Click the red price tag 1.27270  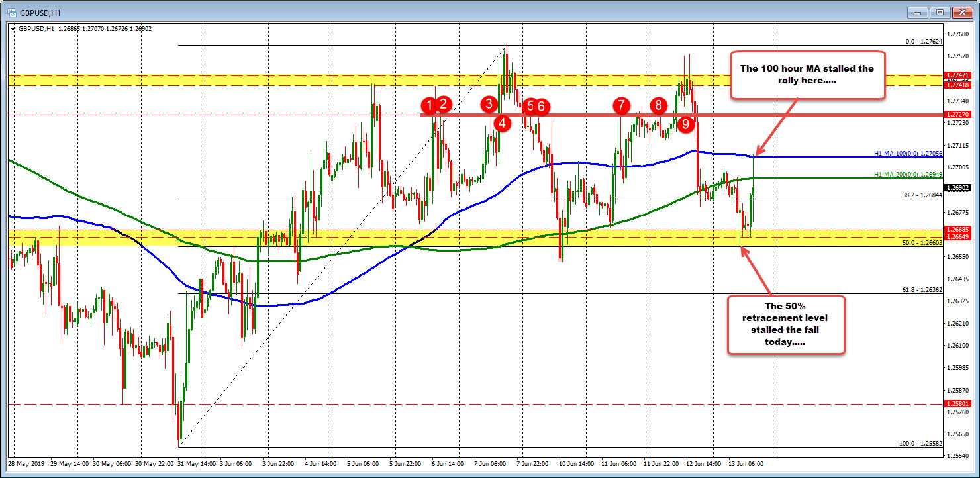[x=958, y=114]
